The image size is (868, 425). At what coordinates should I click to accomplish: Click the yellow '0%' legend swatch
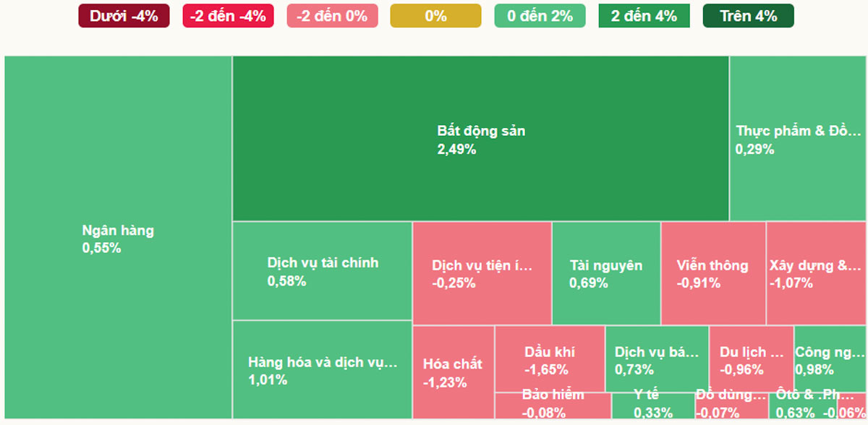pyautogui.click(x=435, y=16)
